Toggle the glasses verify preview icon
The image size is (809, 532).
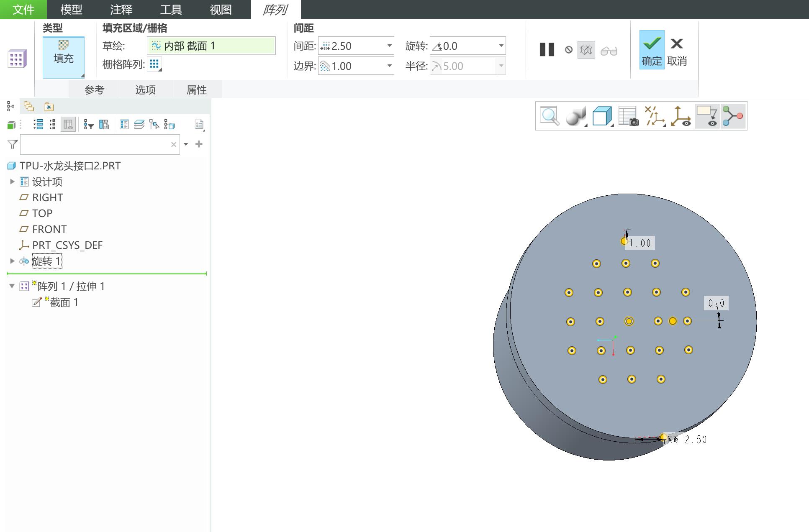click(x=609, y=51)
